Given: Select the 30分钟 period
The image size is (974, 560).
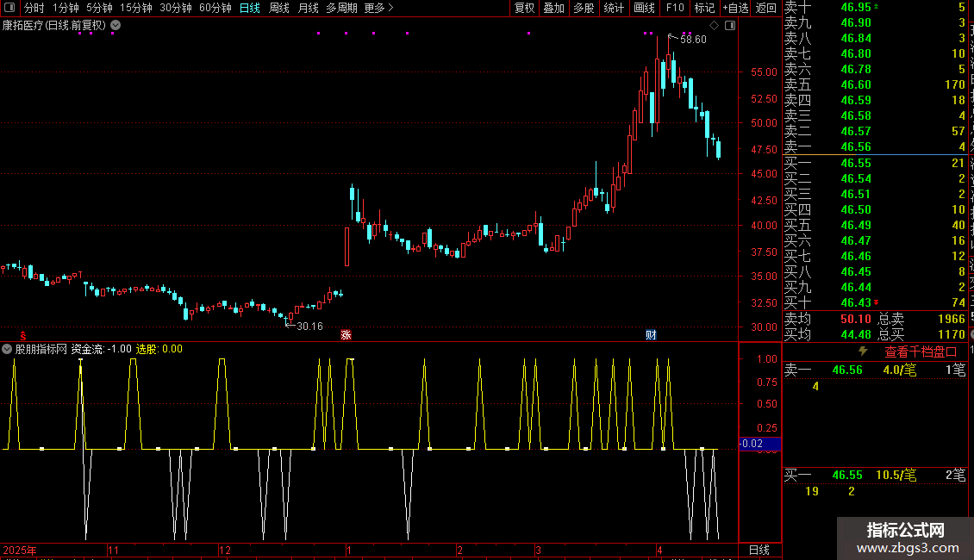Looking at the screenshot, I should tap(176, 8).
